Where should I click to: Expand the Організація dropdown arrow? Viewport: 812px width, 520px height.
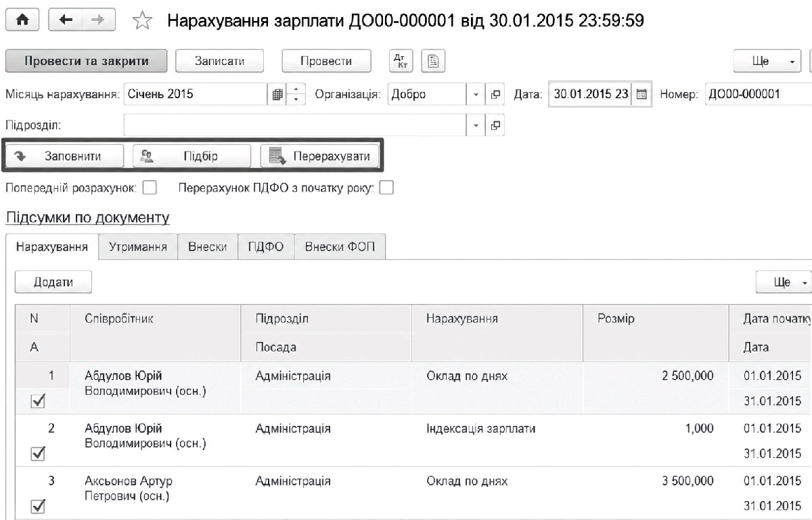point(476,95)
